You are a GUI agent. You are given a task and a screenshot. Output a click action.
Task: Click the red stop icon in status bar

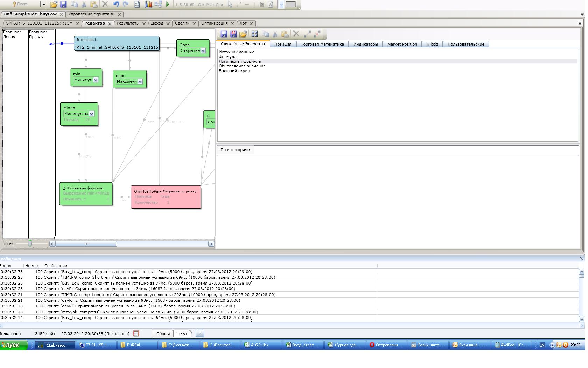136,334
